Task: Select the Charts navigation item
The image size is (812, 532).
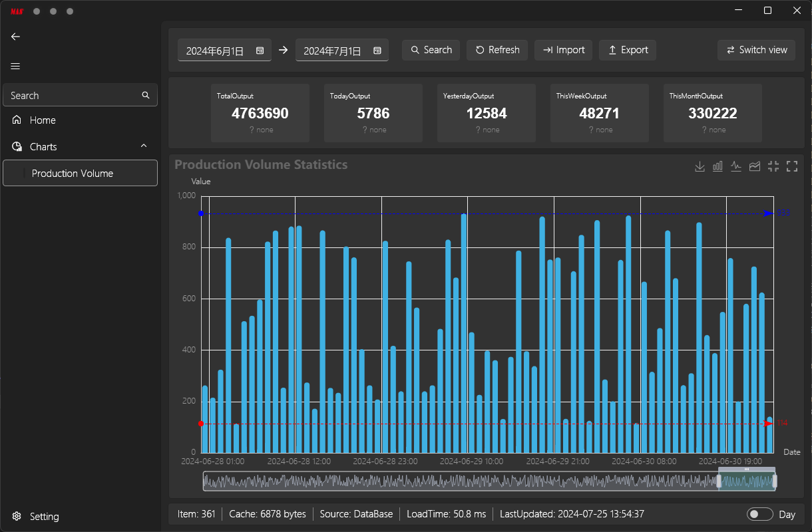Action: 80,146
